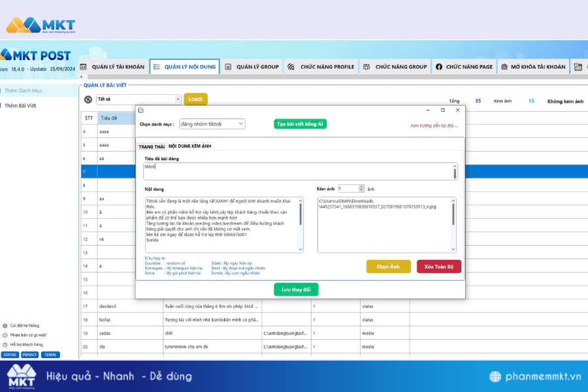This screenshot has height=392, width=588.
Task: Click the MKT logo at top left
Action: (x=41, y=25)
